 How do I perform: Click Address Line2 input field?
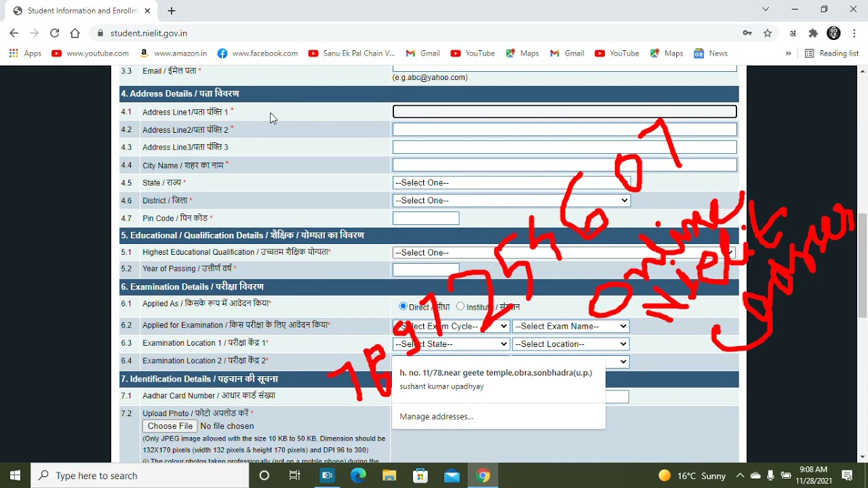(564, 129)
